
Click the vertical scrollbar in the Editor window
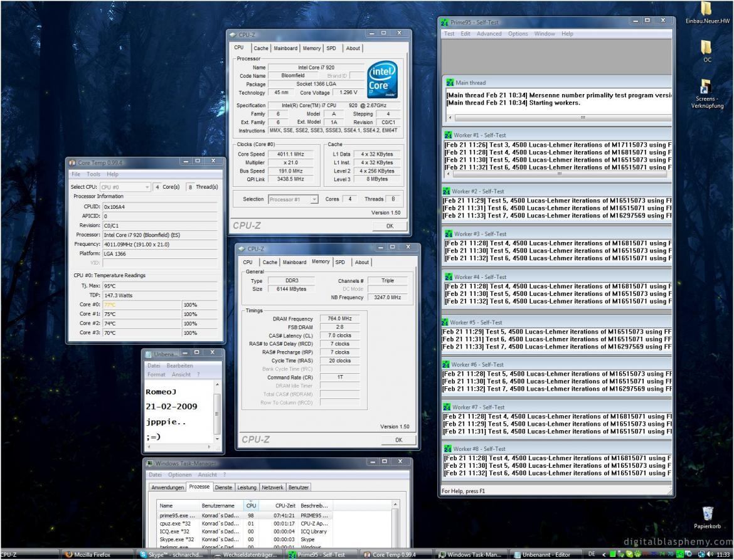216,412
